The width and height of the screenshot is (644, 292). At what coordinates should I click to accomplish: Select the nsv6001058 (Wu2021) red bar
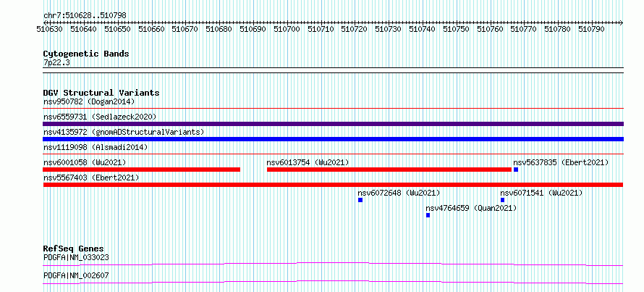click(x=142, y=170)
